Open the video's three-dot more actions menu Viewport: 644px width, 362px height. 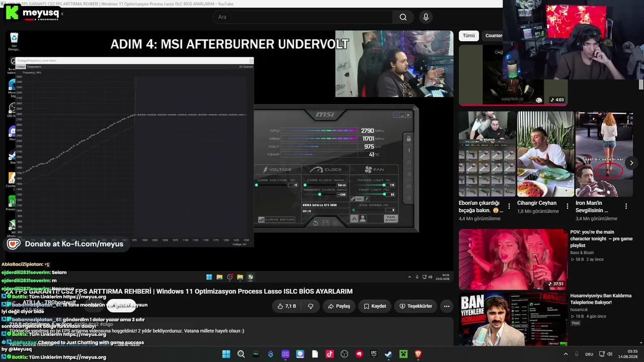point(446,306)
